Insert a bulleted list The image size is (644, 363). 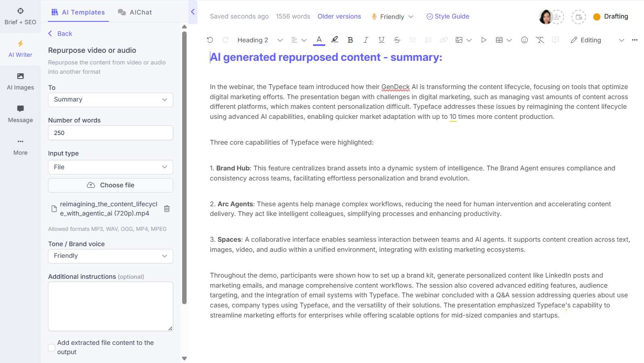(x=413, y=40)
